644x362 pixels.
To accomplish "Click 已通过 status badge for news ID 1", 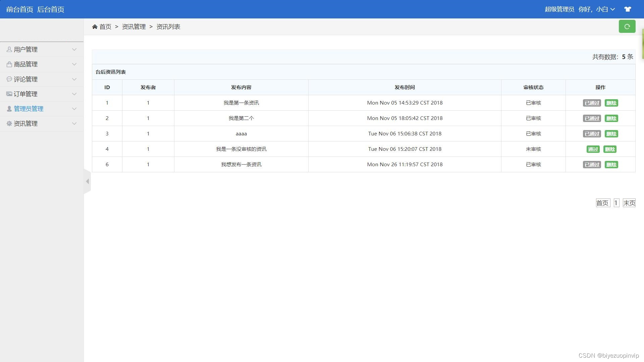I will click(592, 103).
